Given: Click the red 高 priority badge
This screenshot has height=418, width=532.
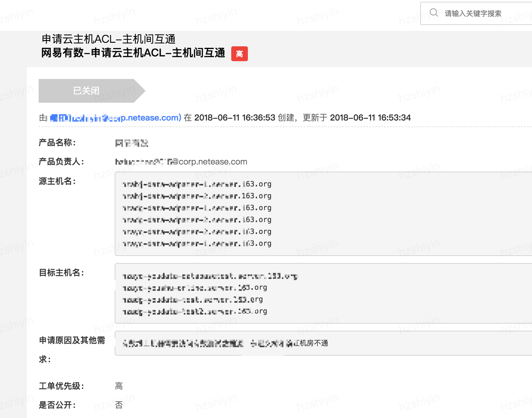Looking at the screenshot, I should 239,54.
